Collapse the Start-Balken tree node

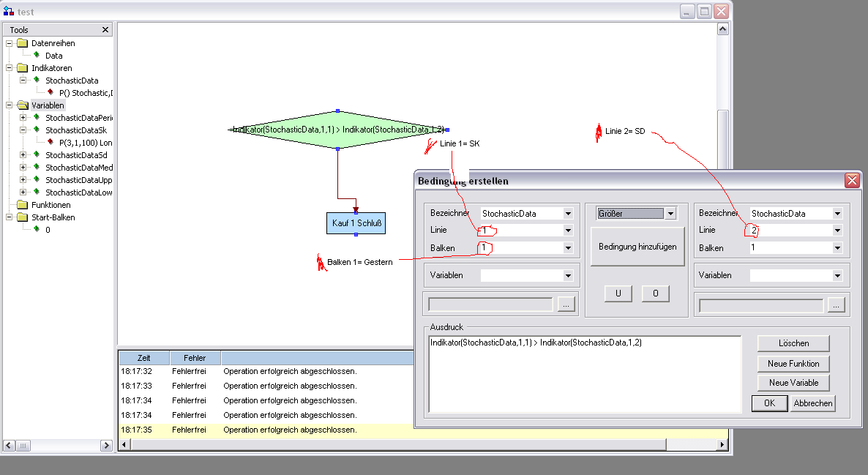[x=9, y=217]
